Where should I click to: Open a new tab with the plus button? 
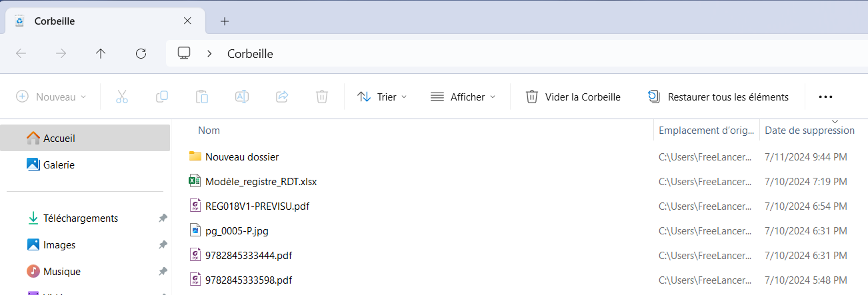click(225, 21)
